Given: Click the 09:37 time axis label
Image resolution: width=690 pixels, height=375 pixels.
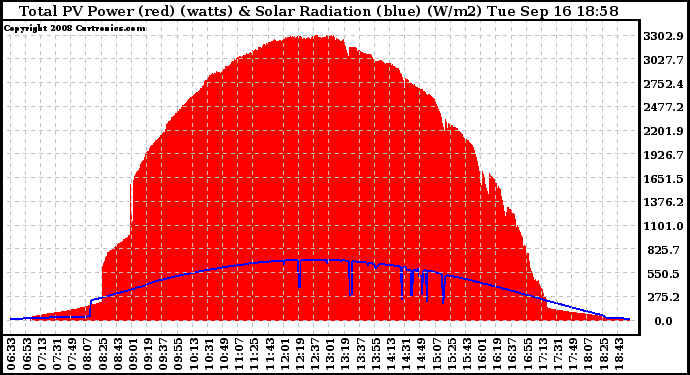Looking at the screenshot, I should 162,353.
